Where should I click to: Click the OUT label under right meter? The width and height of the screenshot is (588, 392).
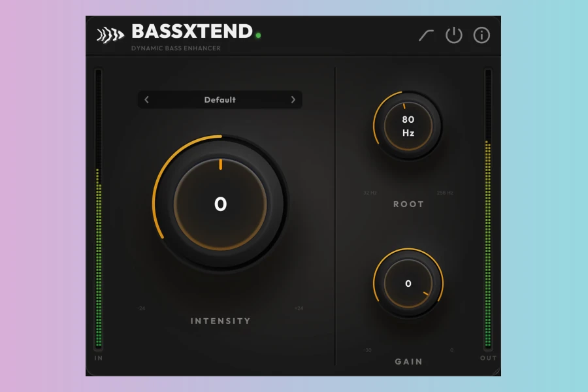point(489,358)
